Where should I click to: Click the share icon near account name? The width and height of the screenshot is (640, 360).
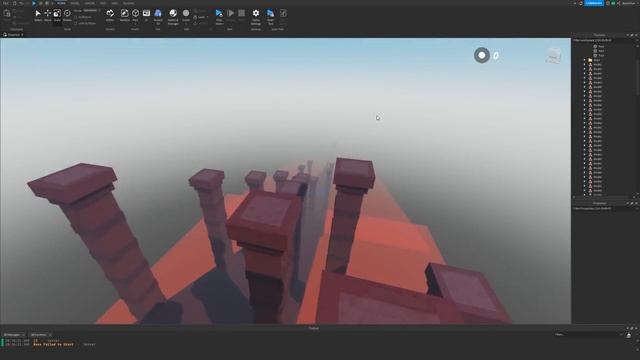[618, 3]
